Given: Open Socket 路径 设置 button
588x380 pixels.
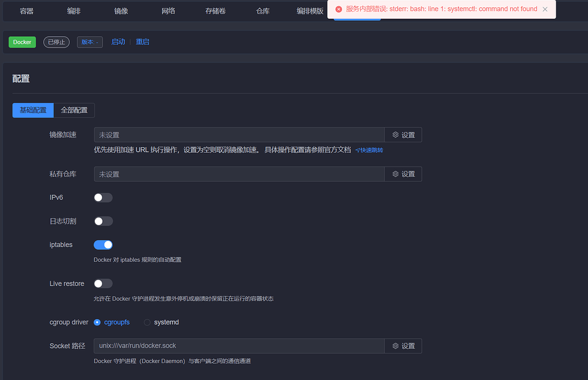Looking at the screenshot, I should (403, 346).
